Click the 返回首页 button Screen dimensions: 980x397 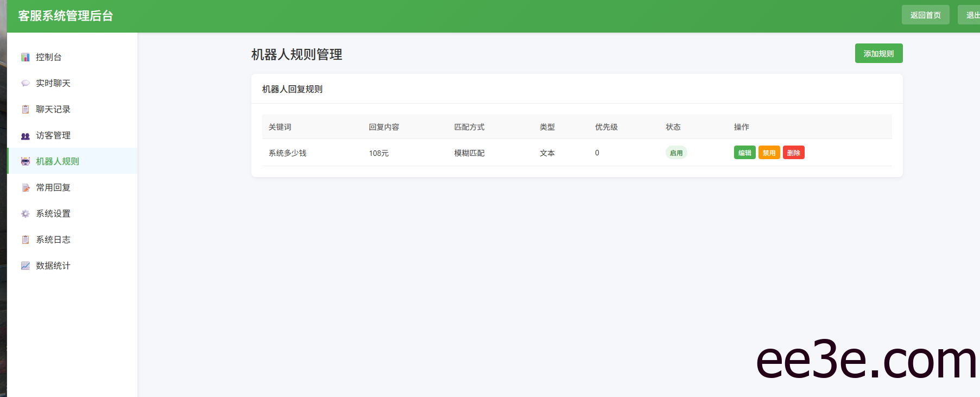925,15
